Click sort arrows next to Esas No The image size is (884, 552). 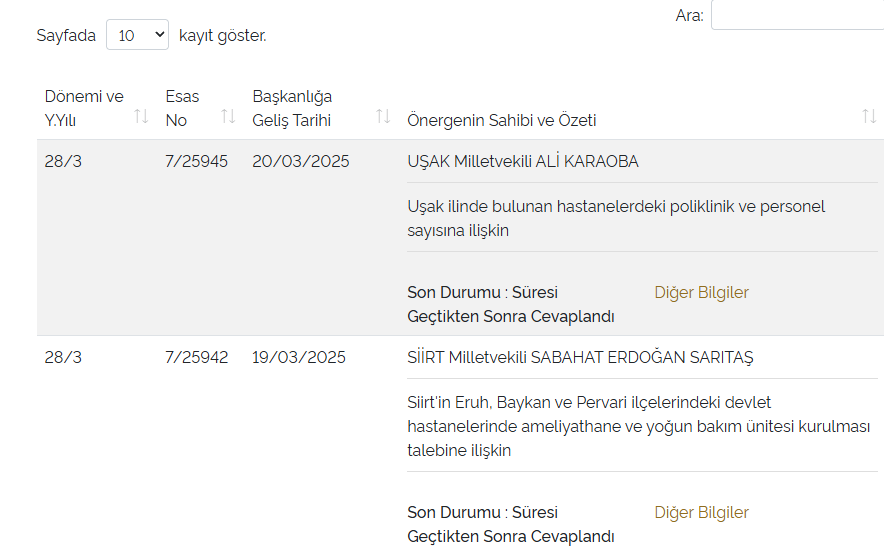(x=228, y=117)
